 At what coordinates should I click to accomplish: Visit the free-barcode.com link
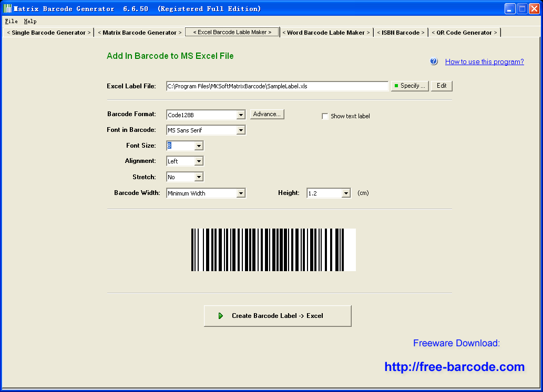point(455,367)
